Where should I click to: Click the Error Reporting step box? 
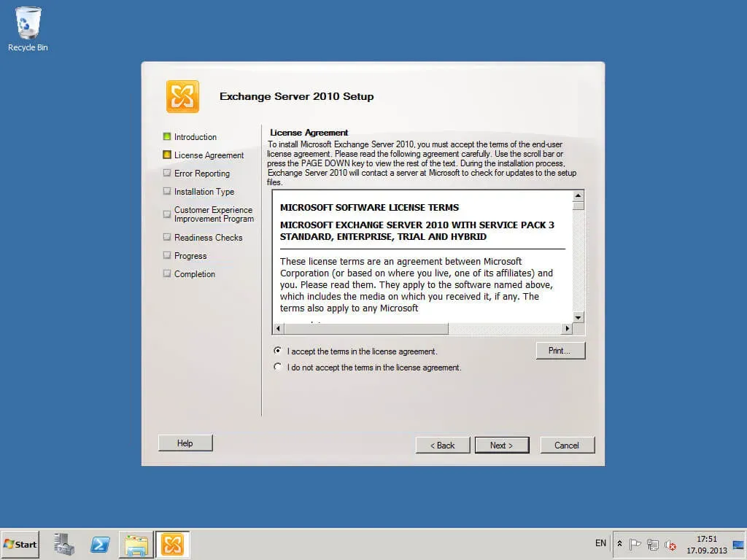(x=167, y=173)
